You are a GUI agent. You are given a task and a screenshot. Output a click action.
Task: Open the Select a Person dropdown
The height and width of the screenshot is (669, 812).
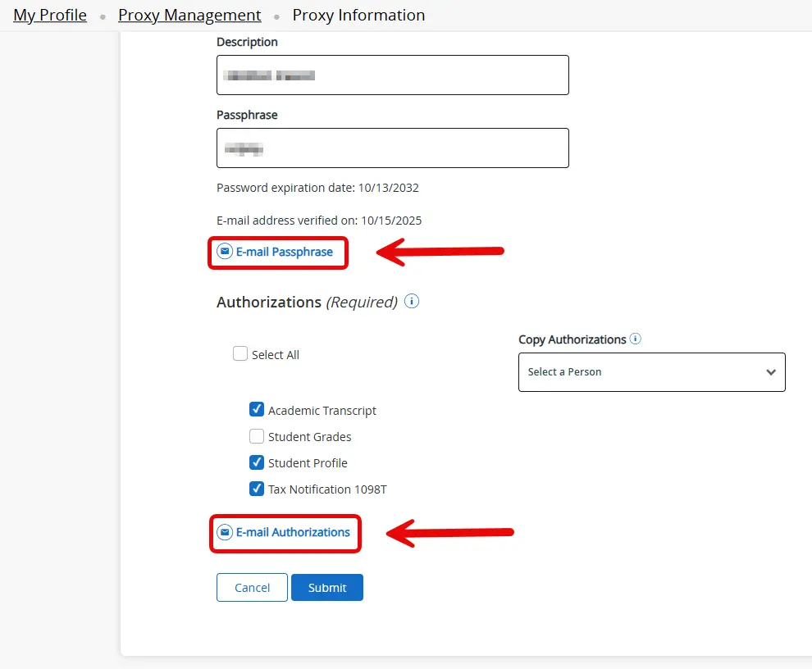coord(651,371)
